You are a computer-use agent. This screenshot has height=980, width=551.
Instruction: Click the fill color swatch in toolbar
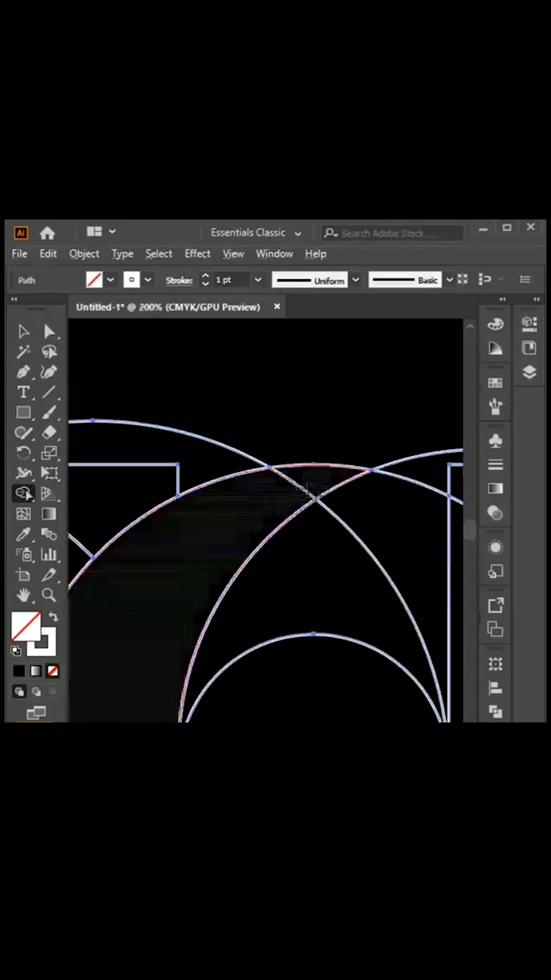pos(24,626)
